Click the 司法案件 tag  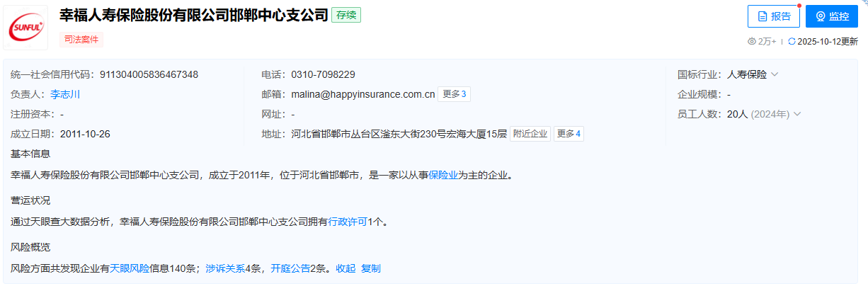tap(81, 40)
